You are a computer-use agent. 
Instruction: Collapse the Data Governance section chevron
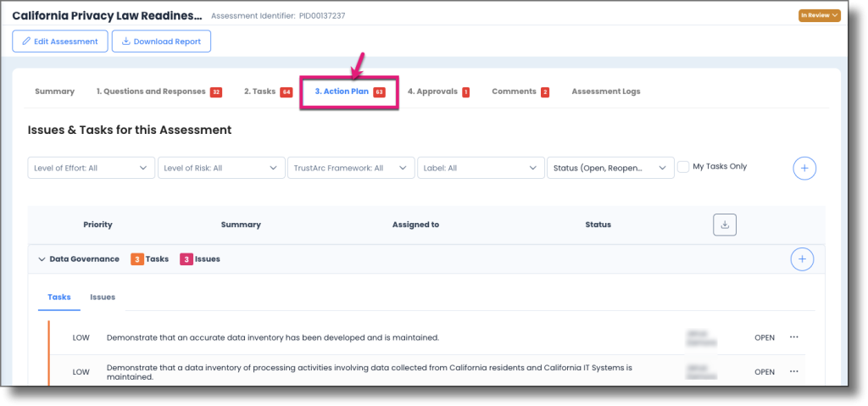click(42, 259)
